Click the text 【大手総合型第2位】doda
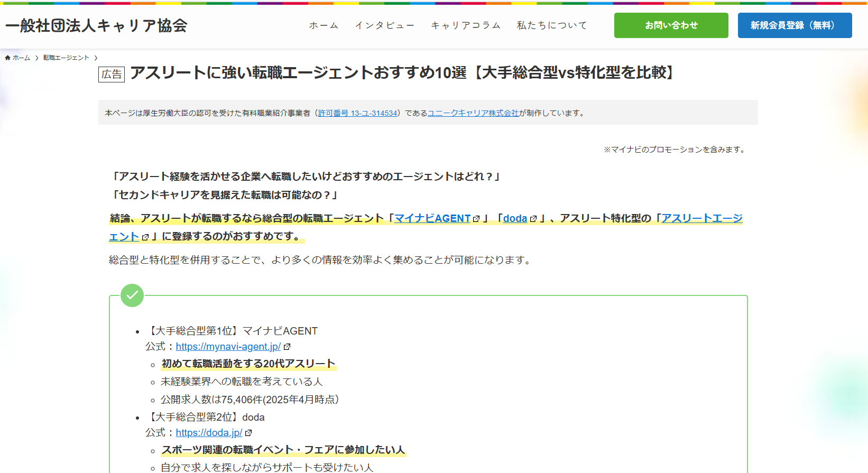Image resolution: width=868 pixels, height=473 pixels. tap(205, 418)
